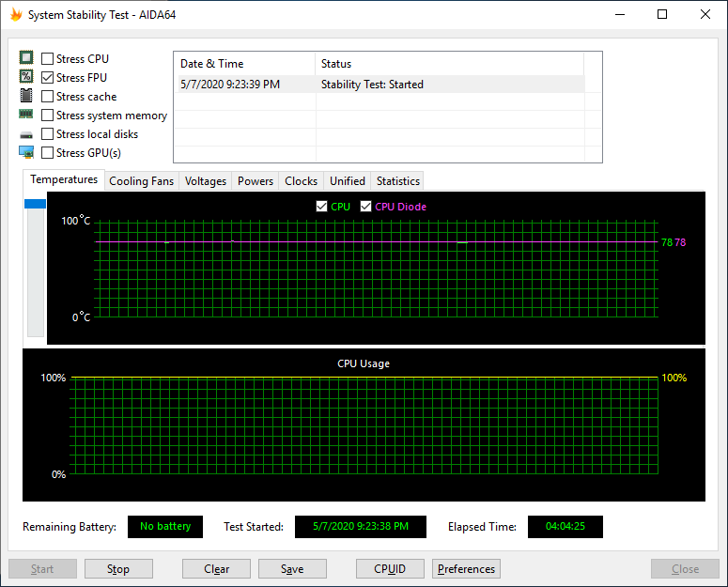Click the Status column header

click(449, 64)
